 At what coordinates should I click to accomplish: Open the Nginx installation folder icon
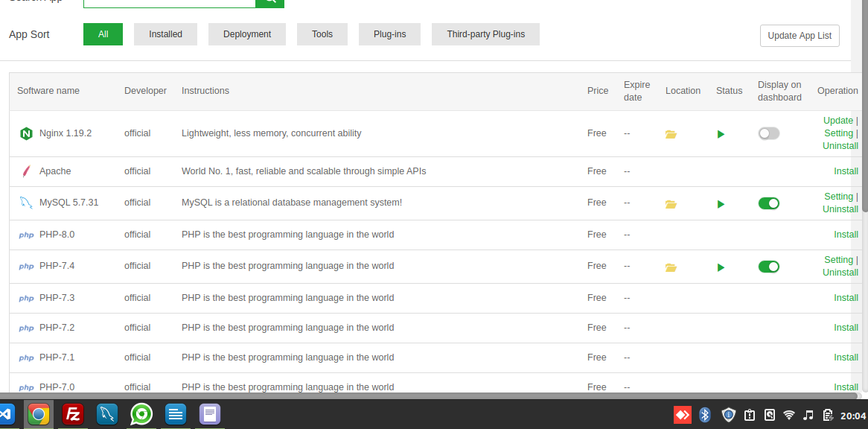pos(671,135)
